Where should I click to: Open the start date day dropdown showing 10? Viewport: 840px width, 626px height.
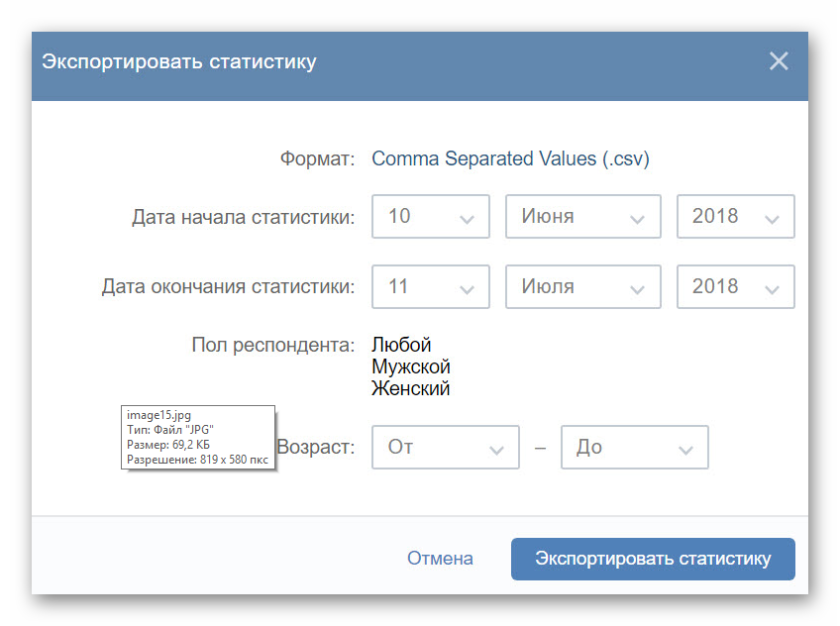[x=430, y=216]
